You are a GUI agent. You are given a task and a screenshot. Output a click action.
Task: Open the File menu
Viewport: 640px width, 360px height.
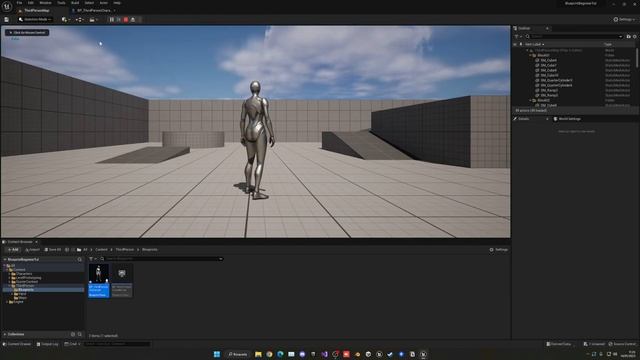[20, 3]
